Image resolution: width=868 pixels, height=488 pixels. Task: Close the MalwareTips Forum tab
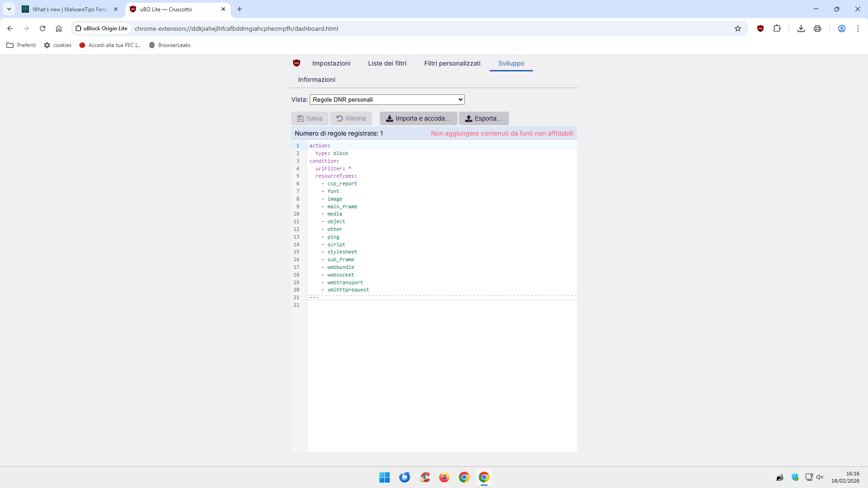point(116,9)
